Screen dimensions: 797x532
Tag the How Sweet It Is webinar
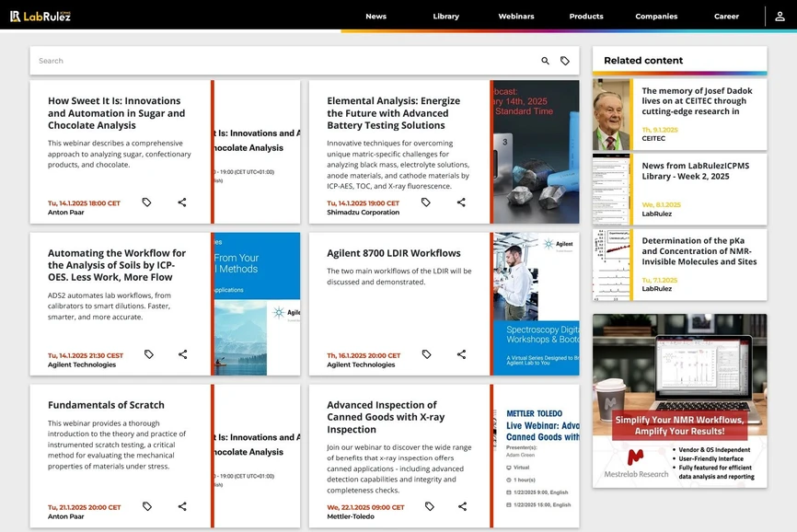146,202
